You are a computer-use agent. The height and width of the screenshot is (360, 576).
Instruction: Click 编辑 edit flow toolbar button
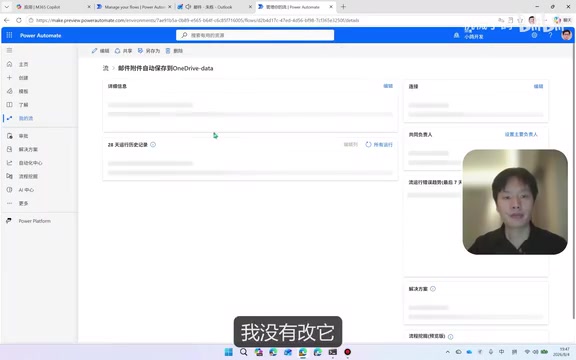point(101,51)
